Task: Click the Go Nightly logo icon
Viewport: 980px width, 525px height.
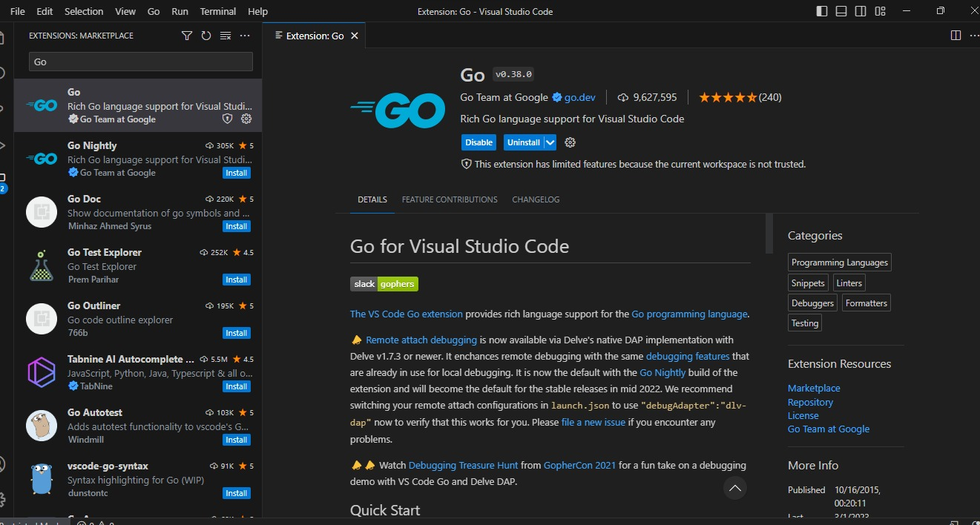Action: tap(42, 159)
